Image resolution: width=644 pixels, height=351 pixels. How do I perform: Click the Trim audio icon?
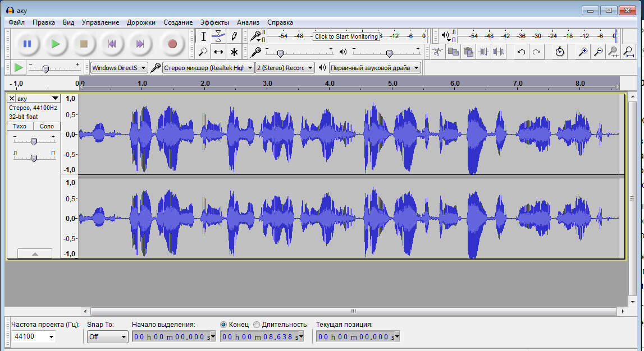click(483, 52)
